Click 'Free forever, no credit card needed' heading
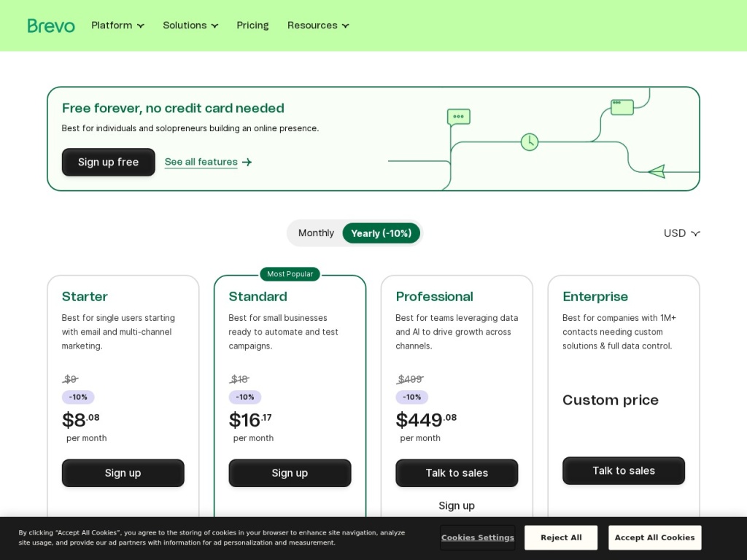This screenshot has width=747, height=560. (173, 108)
